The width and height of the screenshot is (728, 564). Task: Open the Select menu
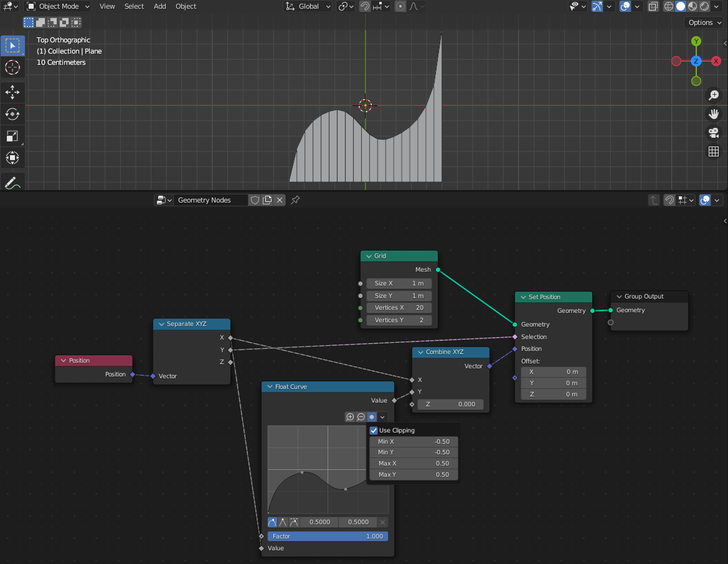134,6
